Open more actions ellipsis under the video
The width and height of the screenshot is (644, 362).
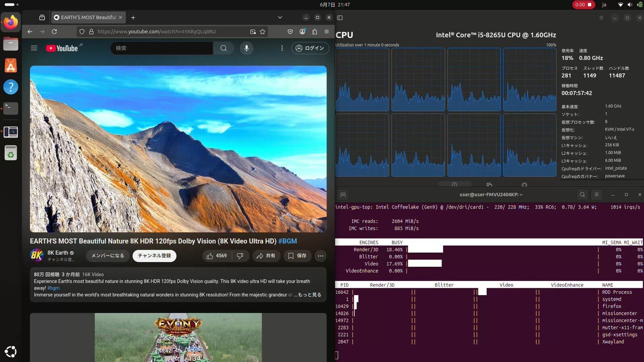click(x=320, y=256)
